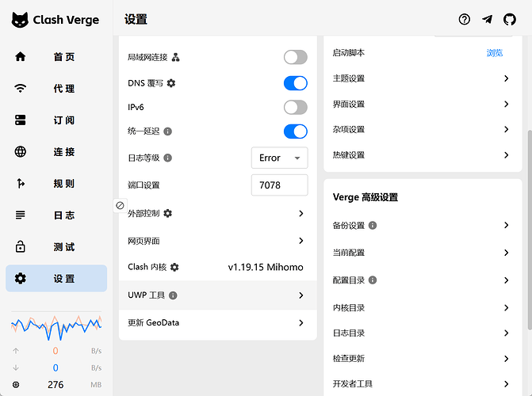Expand 更新 GeoData chevron arrow
Screen dimensions: 532x396
[301, 323]
